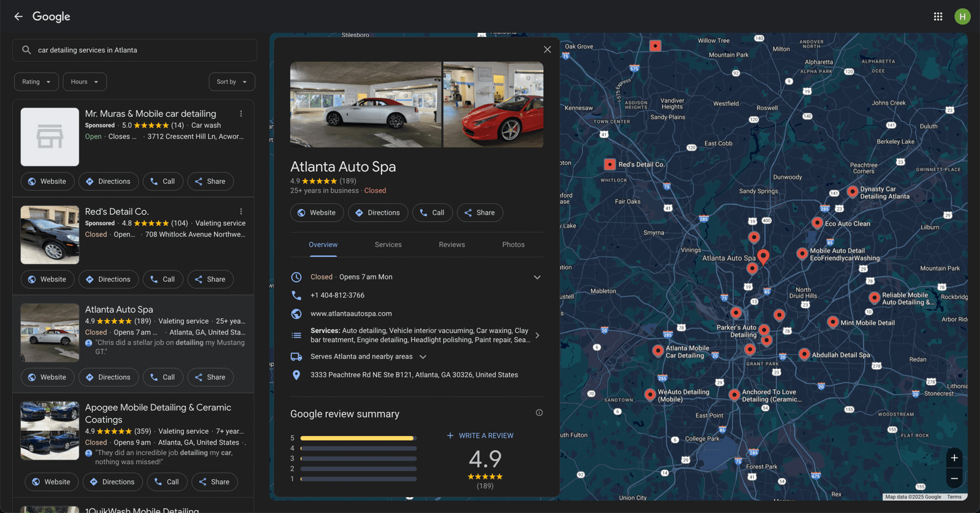Switch to the Reviews tab

point(452,244)
